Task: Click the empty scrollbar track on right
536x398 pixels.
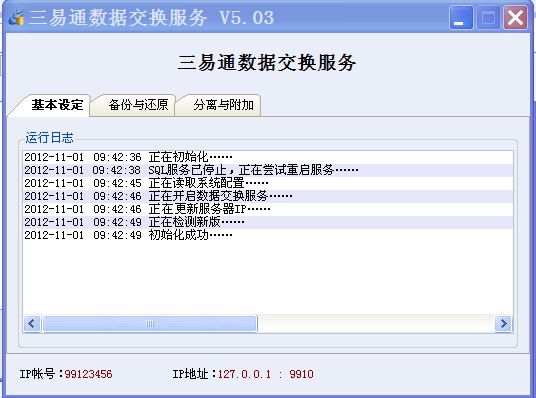Action: [376, 323]
